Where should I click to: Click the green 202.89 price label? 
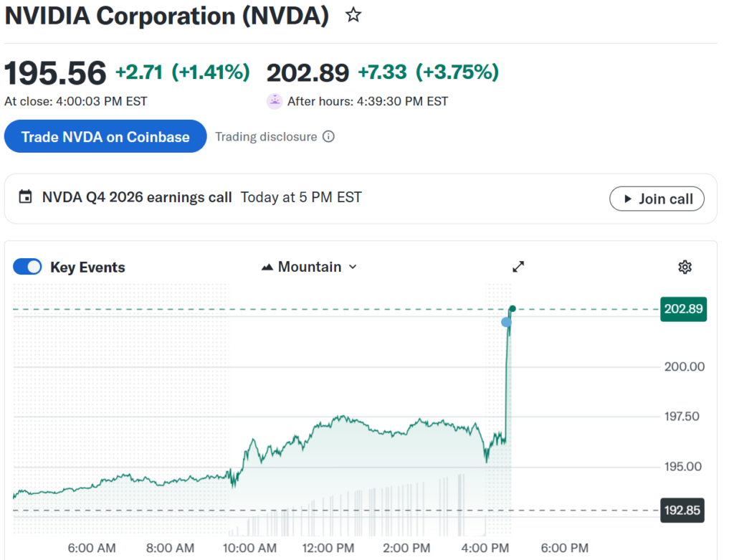click(x=684, y=309)
